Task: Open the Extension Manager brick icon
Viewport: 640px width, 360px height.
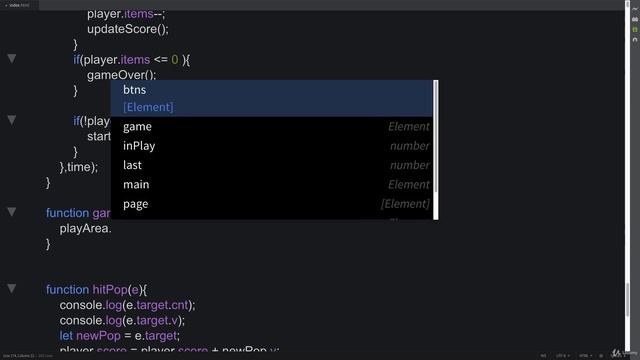Action: [x=635, y=19]
